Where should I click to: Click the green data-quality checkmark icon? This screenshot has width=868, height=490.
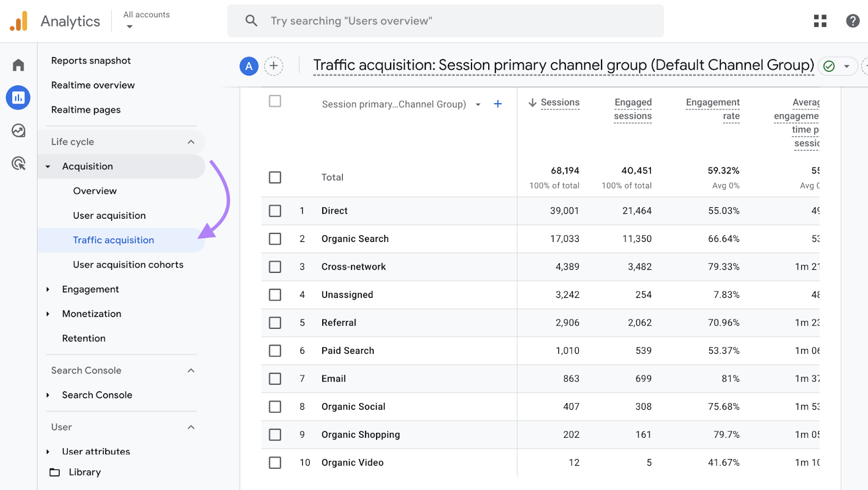tap(829, 66)
